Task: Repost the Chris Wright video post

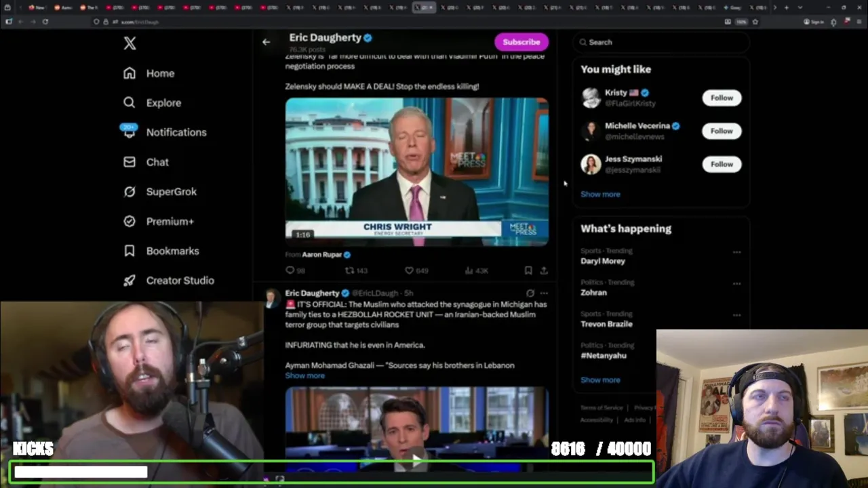Action: (x=356, y=270)
